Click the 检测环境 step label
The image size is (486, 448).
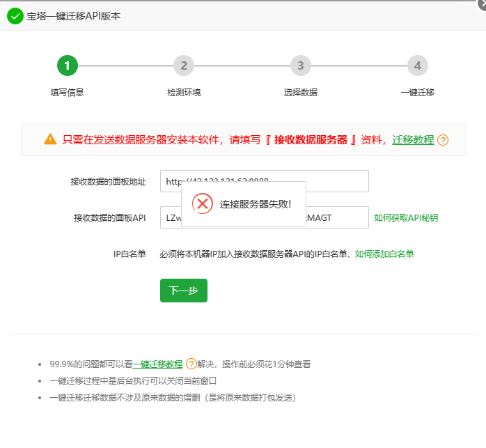click(184, 93)
